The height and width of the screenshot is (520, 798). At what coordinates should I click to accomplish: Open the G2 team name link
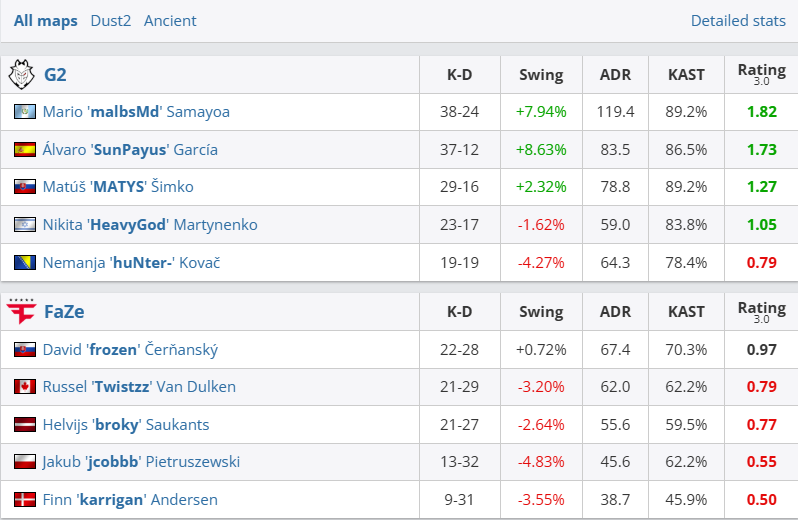click(55, 74)
